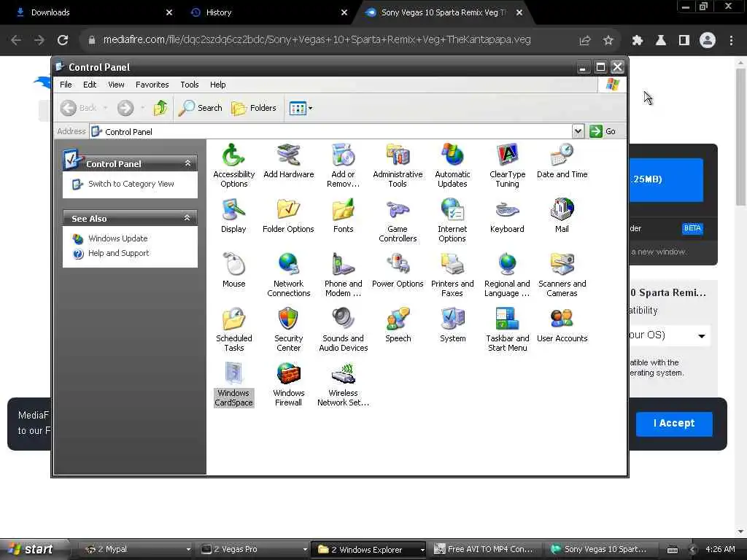Screen dimensions: 747x560
Task: Click the I Accept button on MediaFire
Action: tap(673, 424)
